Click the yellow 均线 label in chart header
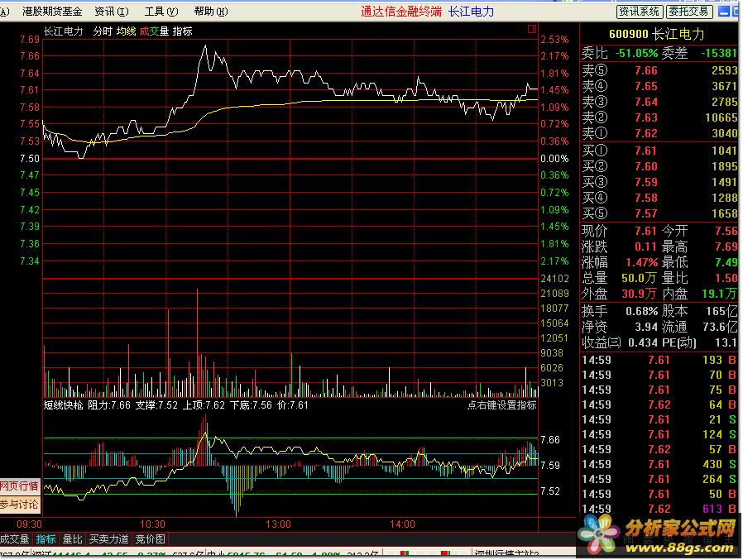Image resolution: width=743 pixels, height=560 pixels. pos(126,31)
